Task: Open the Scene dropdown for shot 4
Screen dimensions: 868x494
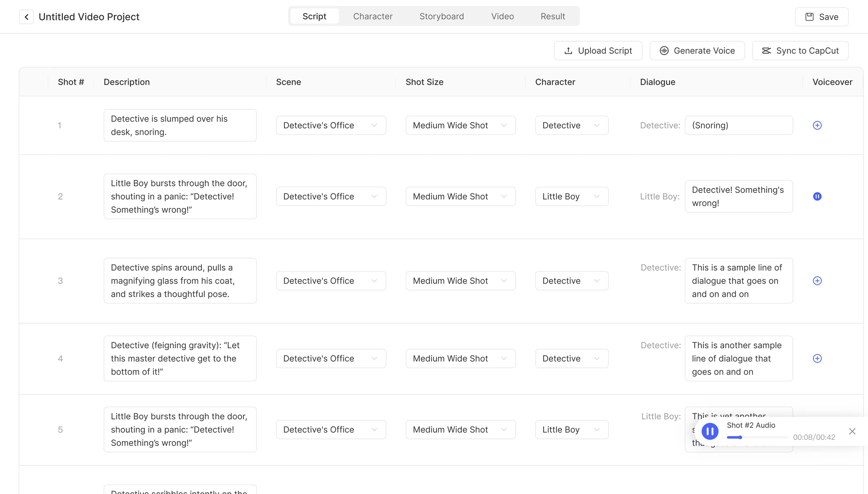Action: point(331,358)
